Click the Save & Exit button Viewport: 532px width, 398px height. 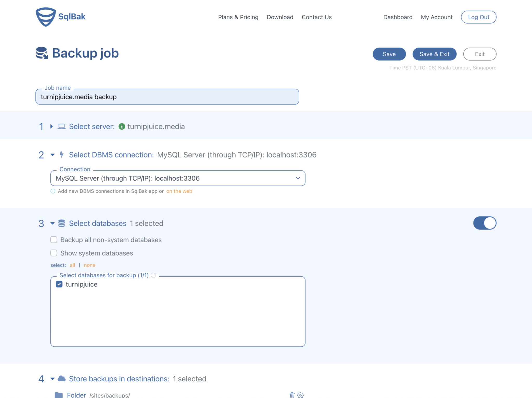point(434,54)
